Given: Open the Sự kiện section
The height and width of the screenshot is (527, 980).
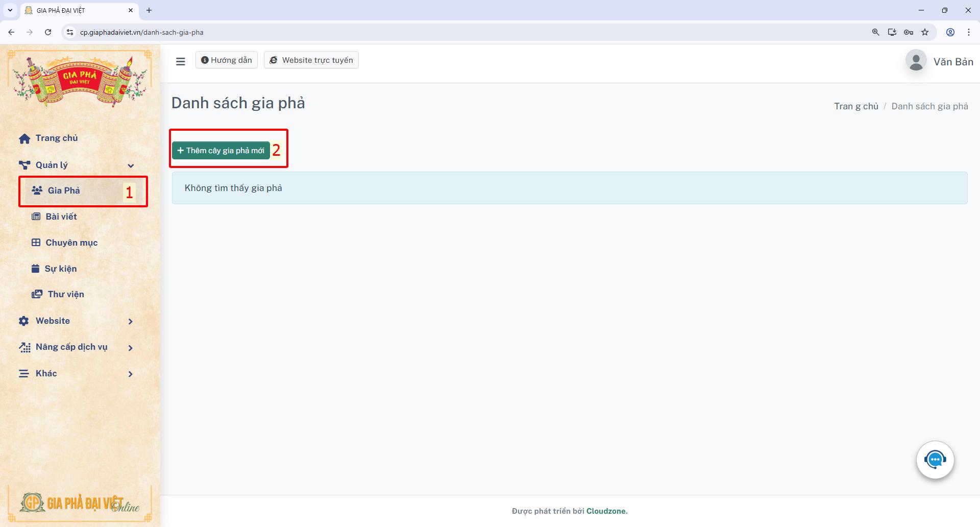Looking at the screenshot, I should coord(60,268).
